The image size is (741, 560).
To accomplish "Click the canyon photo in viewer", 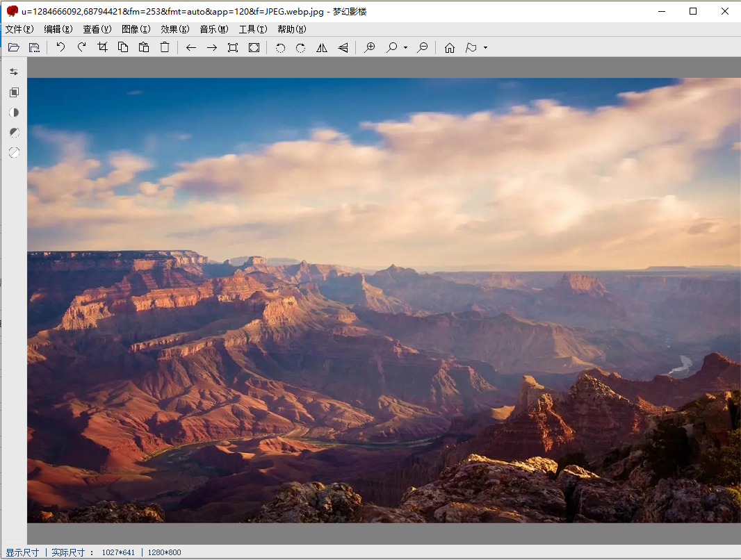I will (384, 300).
